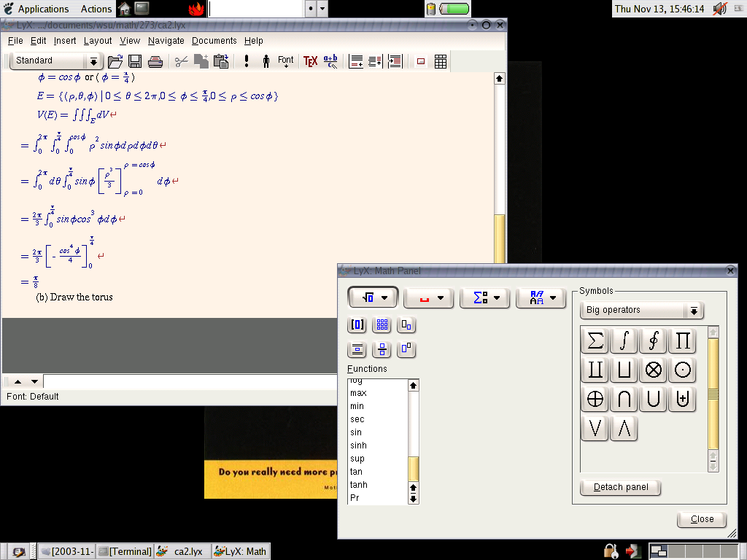
Task: Click the fraction icon in Math Panel
Action: point(382,349)
